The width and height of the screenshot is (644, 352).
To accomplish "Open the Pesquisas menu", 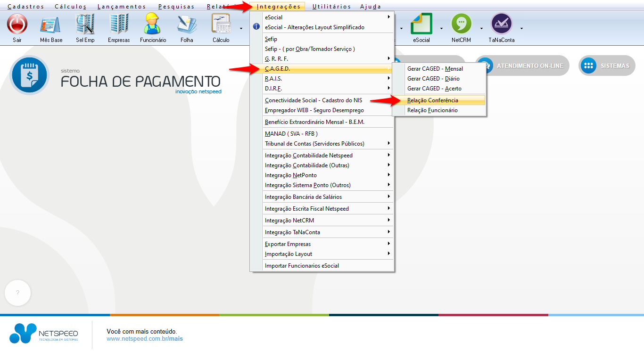I will coord(177,7).
